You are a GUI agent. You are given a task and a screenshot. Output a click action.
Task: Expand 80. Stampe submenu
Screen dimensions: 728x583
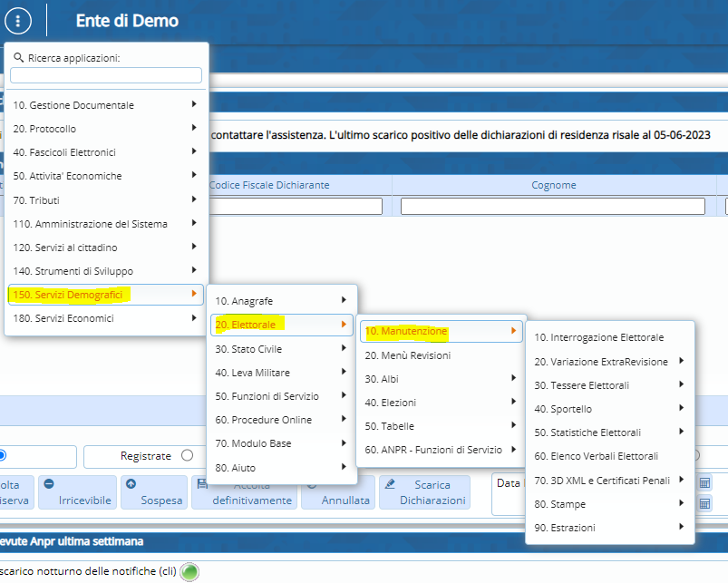(x=609, y=503)
